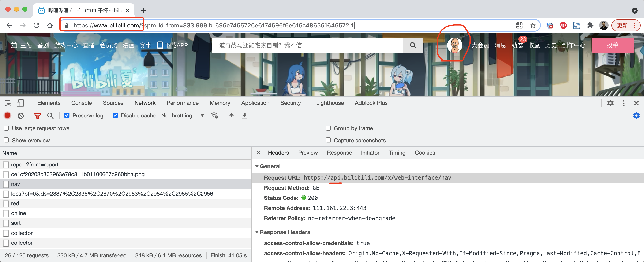The width and height of the screenshot is (644, 262).
Task: Open the No throttling dropdown
Action: pos(183,116)
